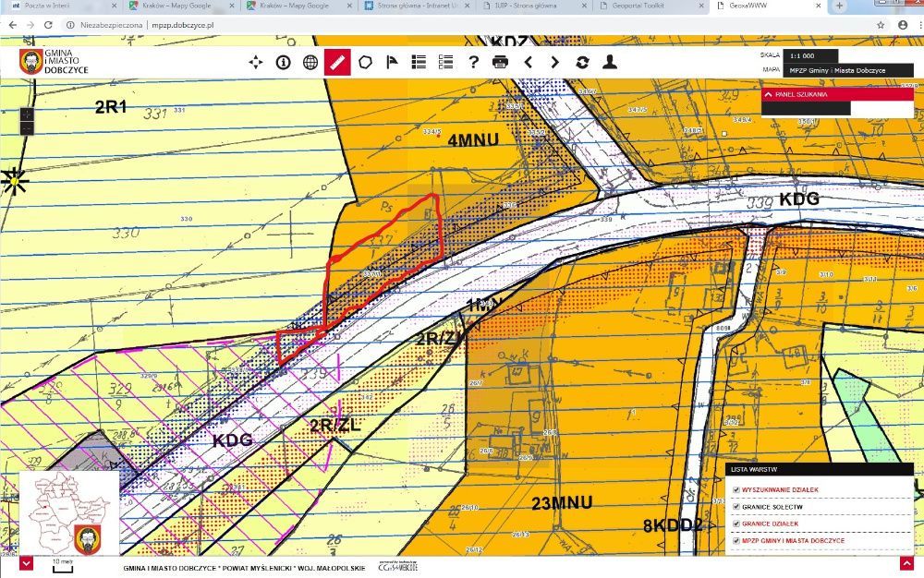Collapse the Panel Szukania section
The width and height of the screenshot is (924, 578).
coord(768,94)
